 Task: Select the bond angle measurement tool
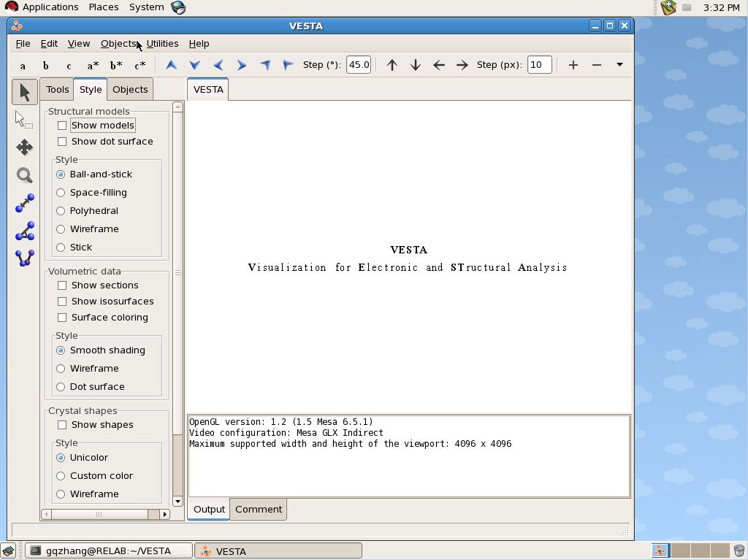click(24, 231)
